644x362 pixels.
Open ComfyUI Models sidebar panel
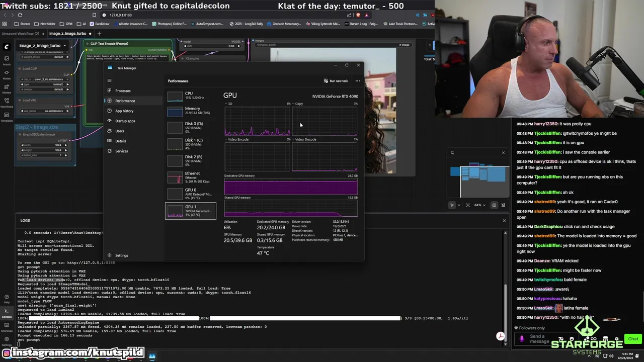point(7,88)
